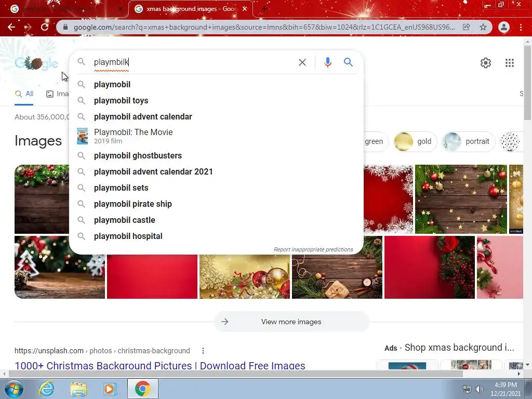Switch to the All results tab
Image resolution: width=532 pixels, height=399 pixels.
[x=24, y=94]
